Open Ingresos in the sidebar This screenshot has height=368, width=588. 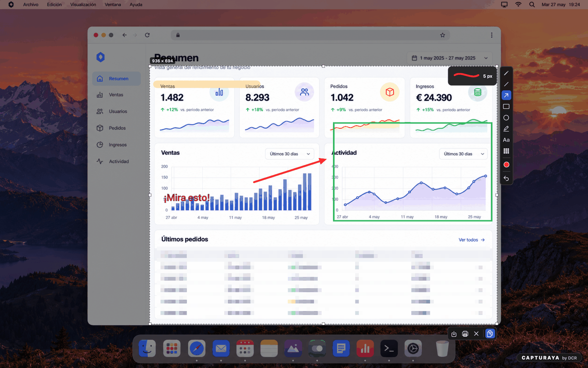coord(116,145)
